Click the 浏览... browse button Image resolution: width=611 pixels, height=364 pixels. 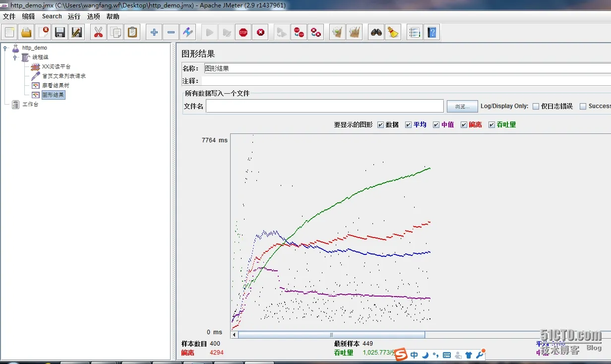click(462, 106)
